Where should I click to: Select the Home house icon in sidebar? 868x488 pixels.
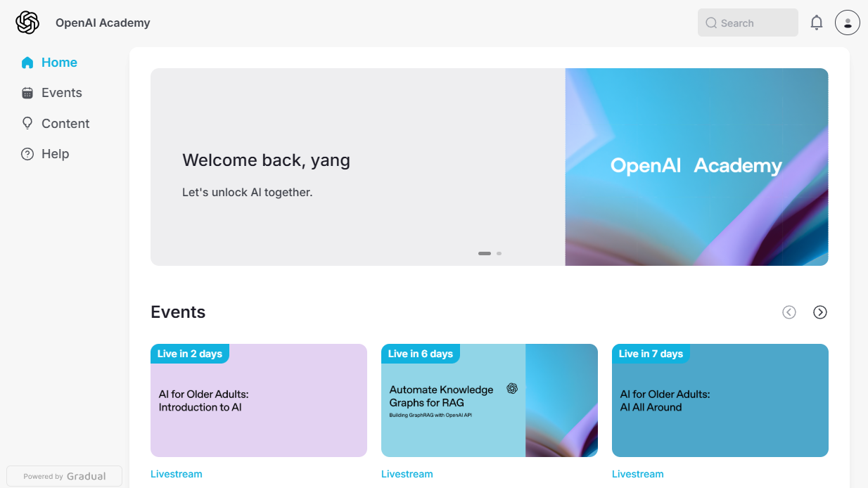27,63
